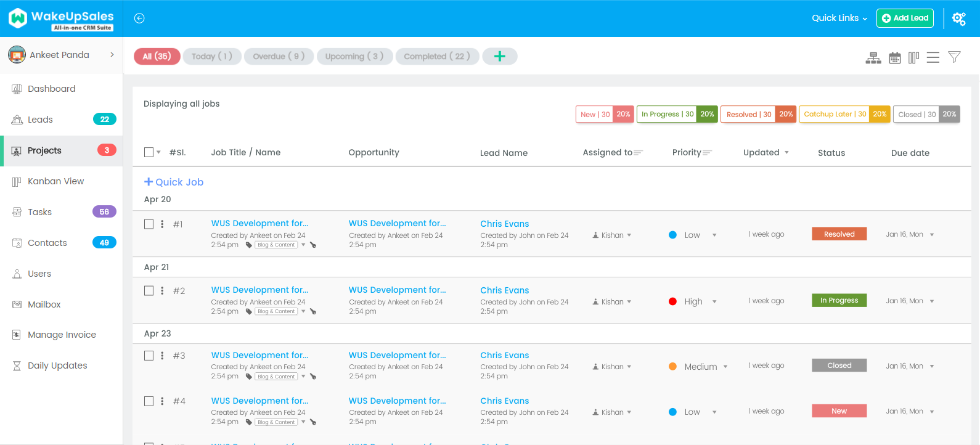
Task: Click the New | 30 status summary badge
Action: 605,115
